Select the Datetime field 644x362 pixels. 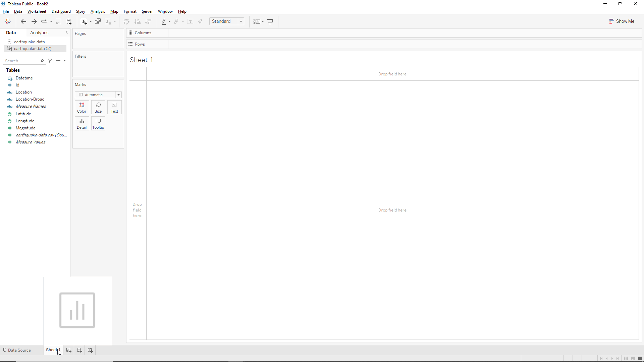click(24, 78)
